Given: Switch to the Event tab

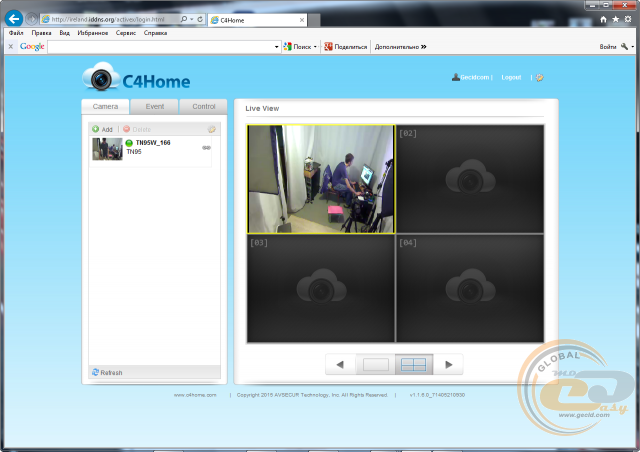Looking at the screenshot, I should [x=155, y=107].
